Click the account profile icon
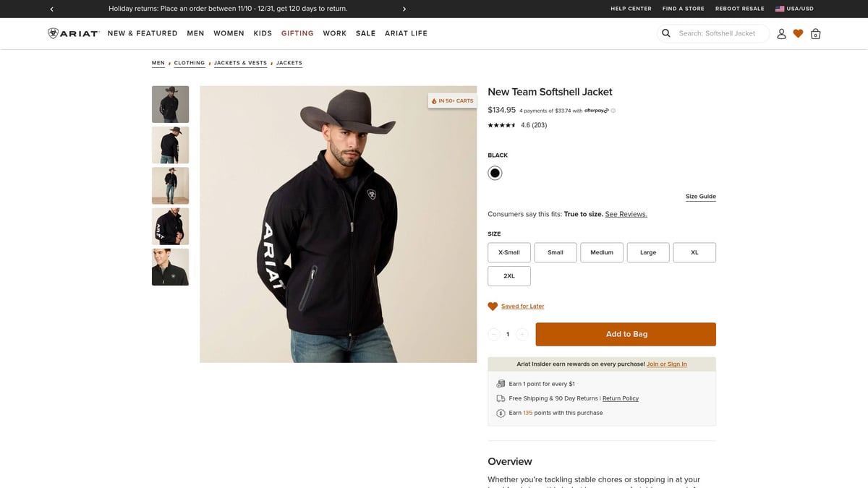Image resolution: width=868 pixels, height=488 pixels. (781, 33)
